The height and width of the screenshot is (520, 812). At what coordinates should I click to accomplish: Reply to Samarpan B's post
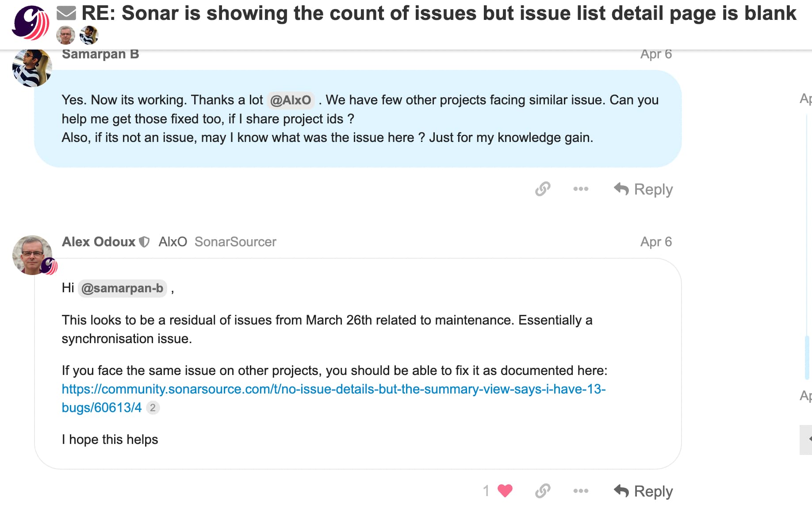coord(643,189)
